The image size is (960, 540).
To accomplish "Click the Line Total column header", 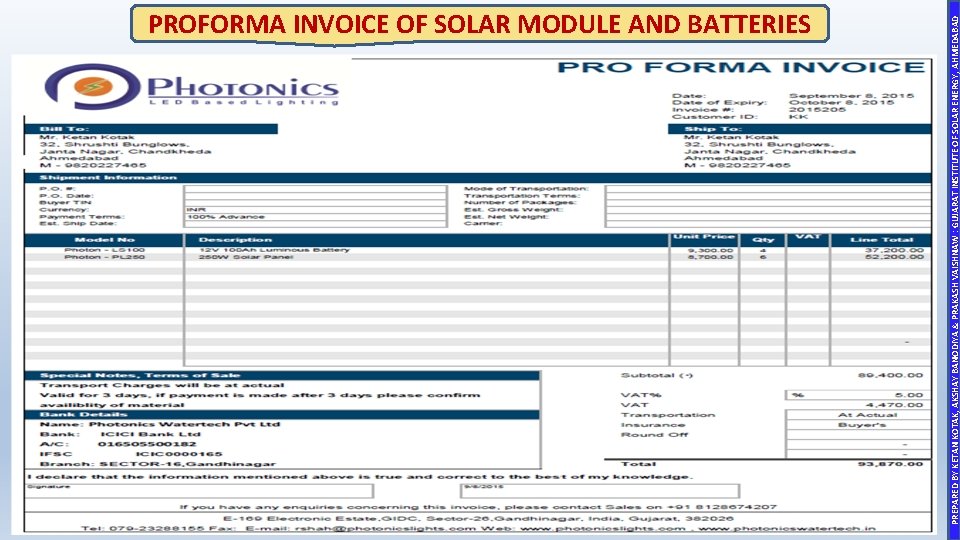I will click(x=881, y=239).
